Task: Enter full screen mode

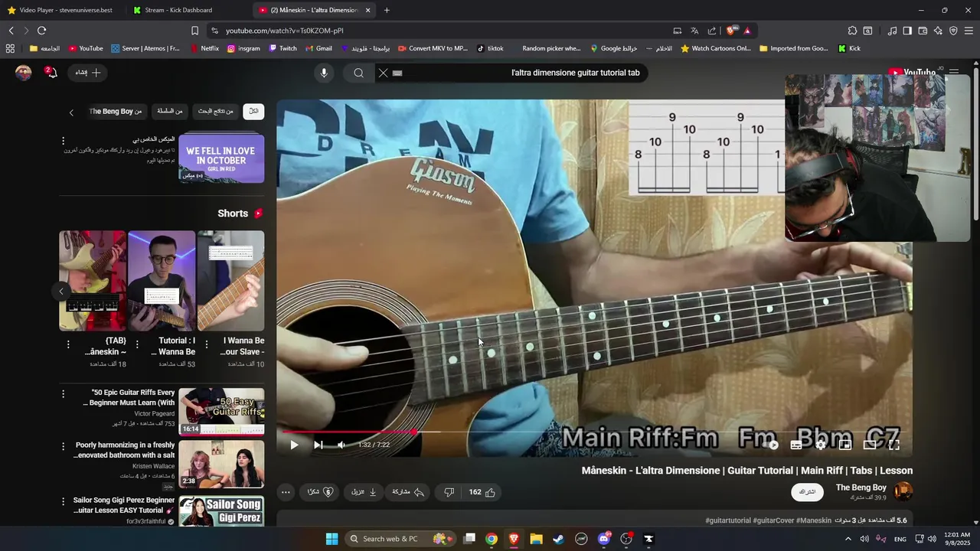Action: [x=893, y=445]
